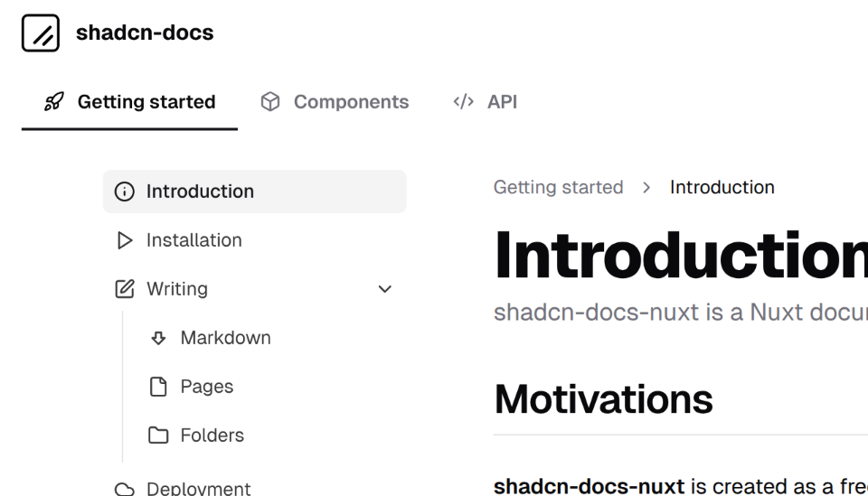This screenshot has width=868, height=496.
Task: Open the Markdown page under Writing
Action: (225, 338)
